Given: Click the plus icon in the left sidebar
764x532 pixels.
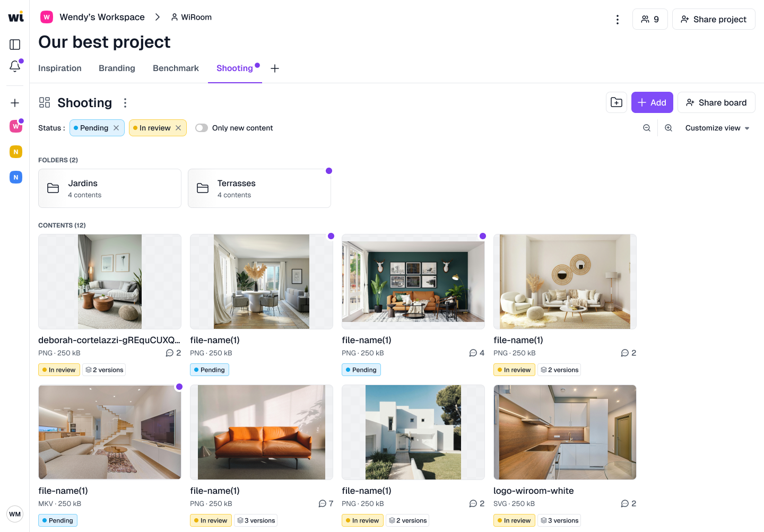Looking at the screenshot, I should point(15,103).
